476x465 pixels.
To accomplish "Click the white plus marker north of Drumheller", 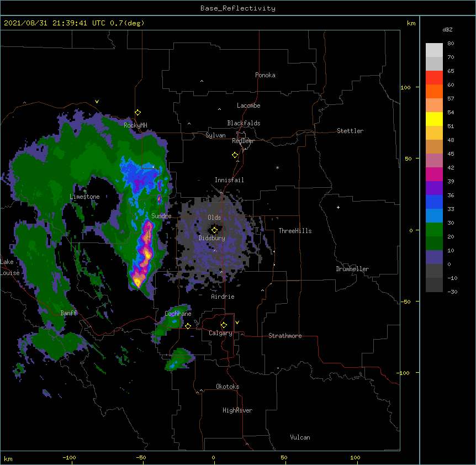I will (x=338, y=207).
